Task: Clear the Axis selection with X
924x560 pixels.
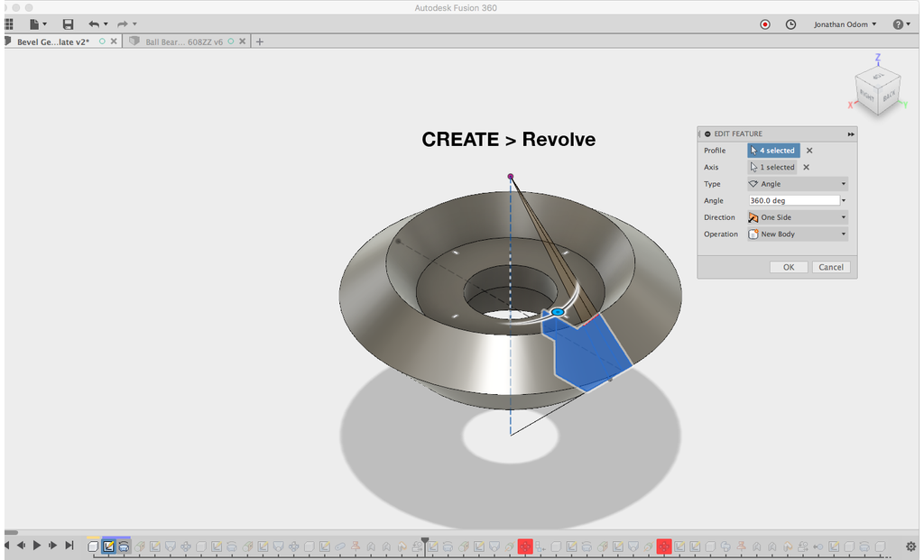Action: pos(806,167)
